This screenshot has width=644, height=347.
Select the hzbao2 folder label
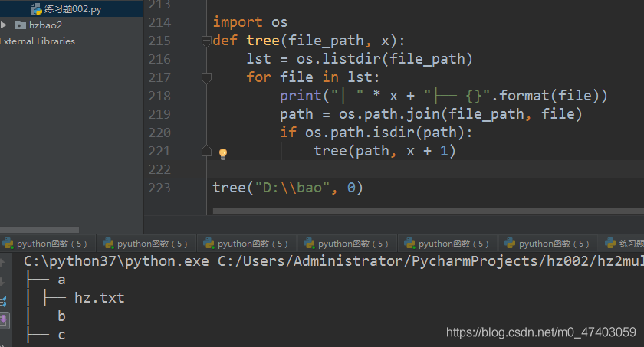(x=45, y=25)
